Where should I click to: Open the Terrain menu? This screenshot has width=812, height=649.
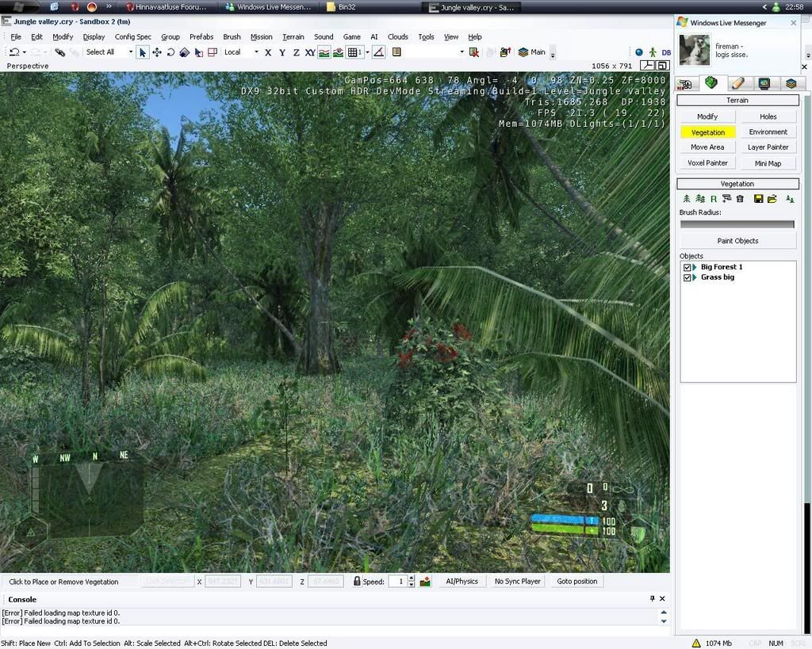pos(293,36)
